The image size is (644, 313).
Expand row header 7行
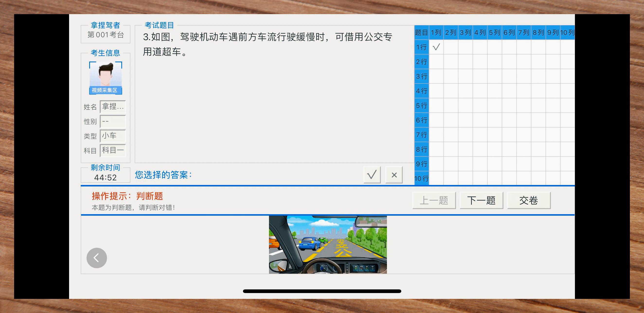[421, 135]
